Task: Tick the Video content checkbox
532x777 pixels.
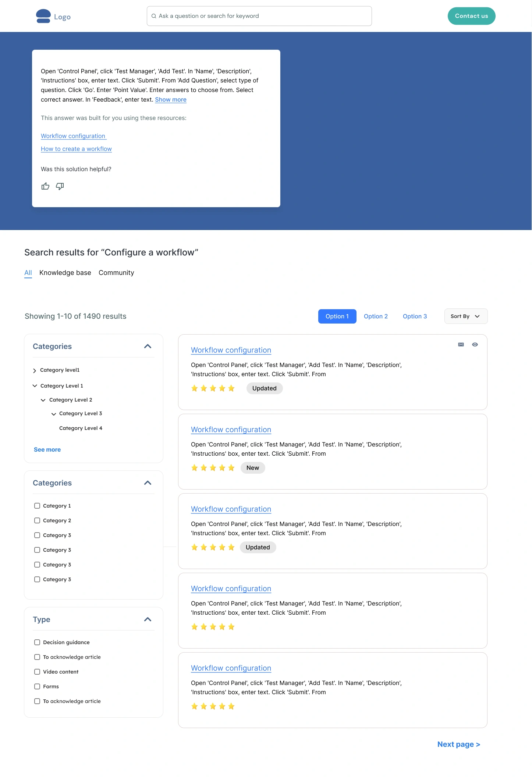Action: tap(37, 672)
